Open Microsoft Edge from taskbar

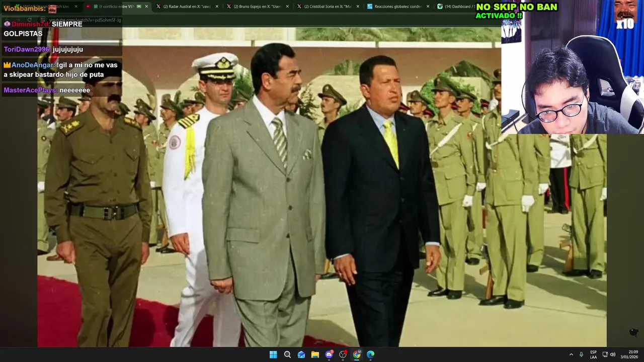click(x=371, y=354)
